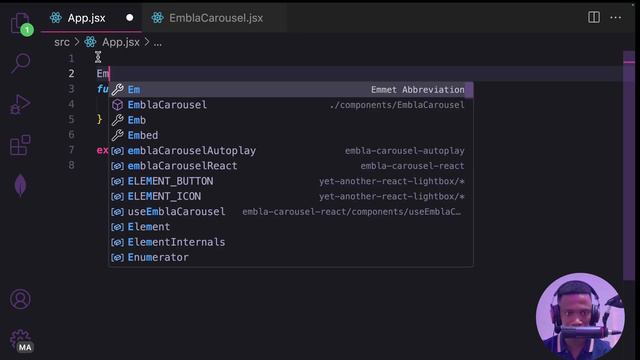Click the breadcrumb ellipsis segment
The width and height of the screenshot is (640, 360).
click(158, 42)
